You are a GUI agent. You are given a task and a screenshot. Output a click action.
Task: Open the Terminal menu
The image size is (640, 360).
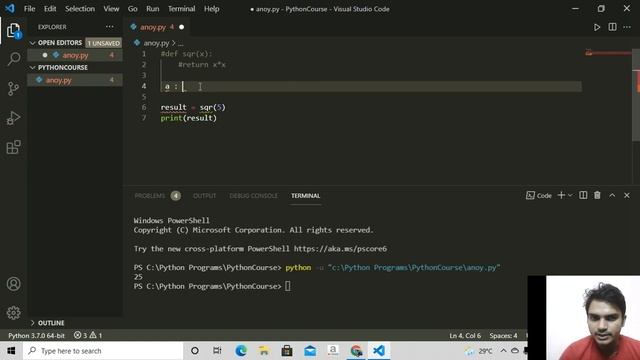(x=181, y=9)
